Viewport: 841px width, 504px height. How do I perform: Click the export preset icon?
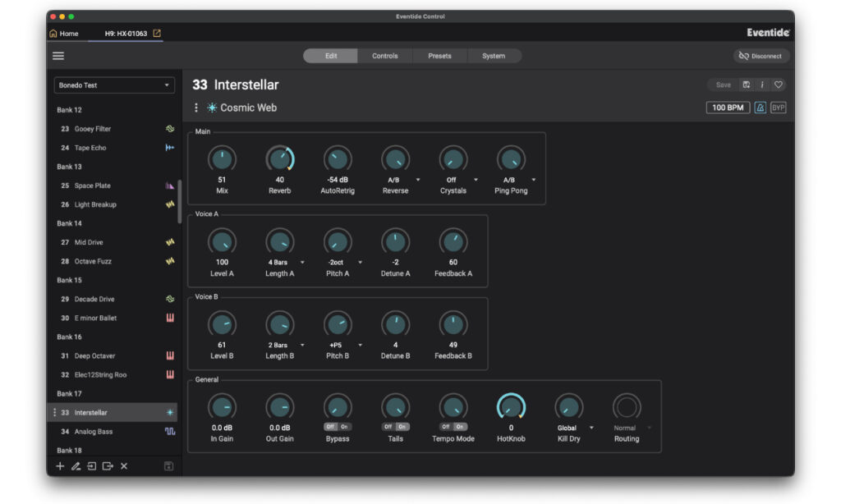pyautogui.click(x=108, y=466)
